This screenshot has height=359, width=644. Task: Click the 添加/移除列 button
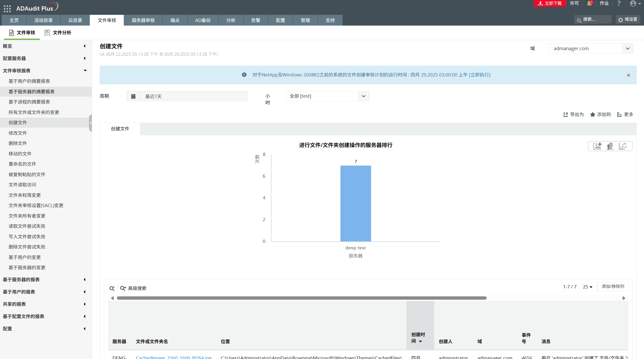(x=613, y=286)
